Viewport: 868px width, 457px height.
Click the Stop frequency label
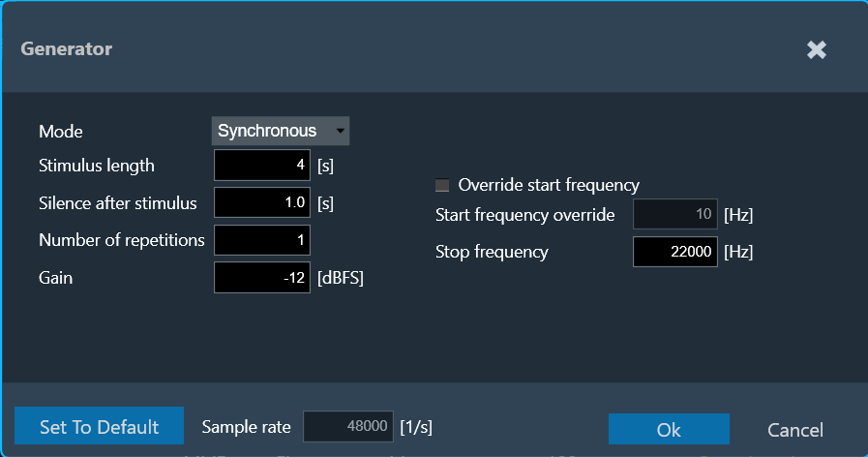point(492,252)
